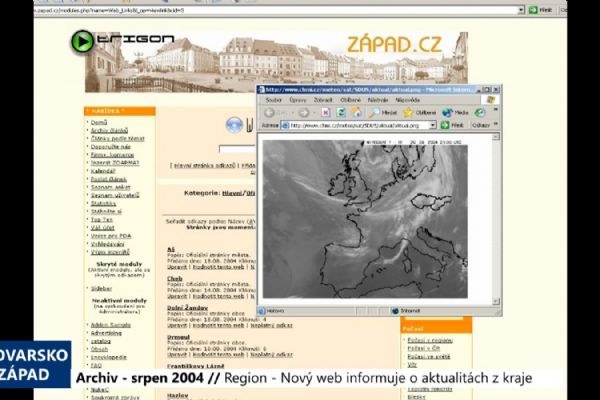Open the Kalendář sidebar link
600x400 pixels.
tap(103, 171)
